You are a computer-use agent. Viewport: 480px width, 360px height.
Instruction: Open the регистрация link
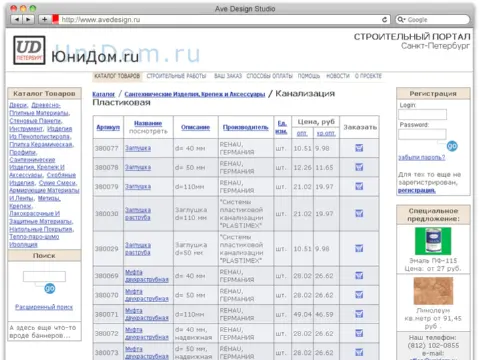pos(416,190)
